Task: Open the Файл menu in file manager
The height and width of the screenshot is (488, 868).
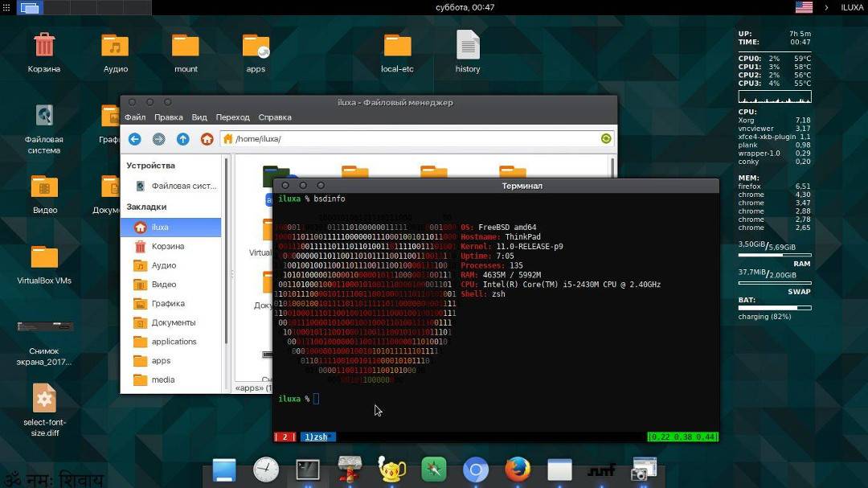Action: [134, 117]
